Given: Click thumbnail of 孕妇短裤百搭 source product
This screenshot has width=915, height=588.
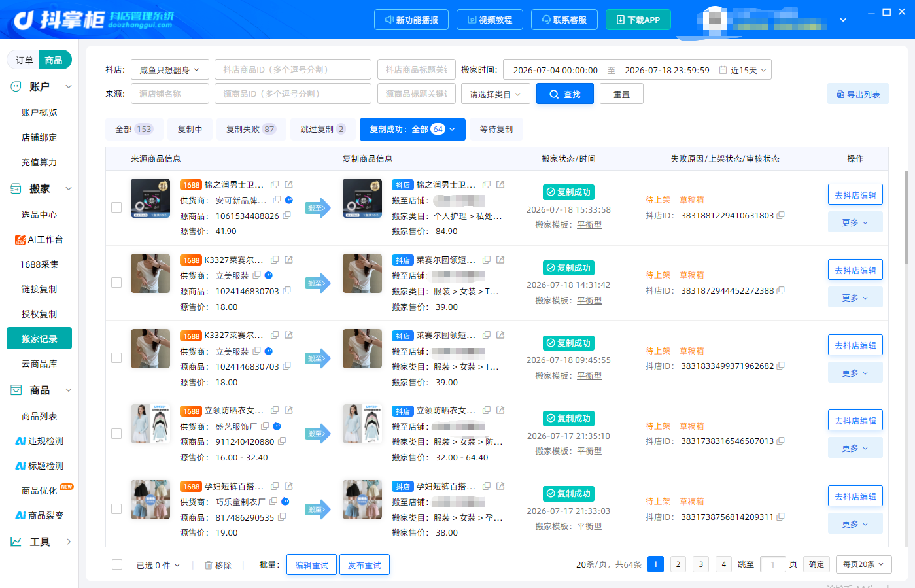Looking at the screenshot, I should [150, 500].
